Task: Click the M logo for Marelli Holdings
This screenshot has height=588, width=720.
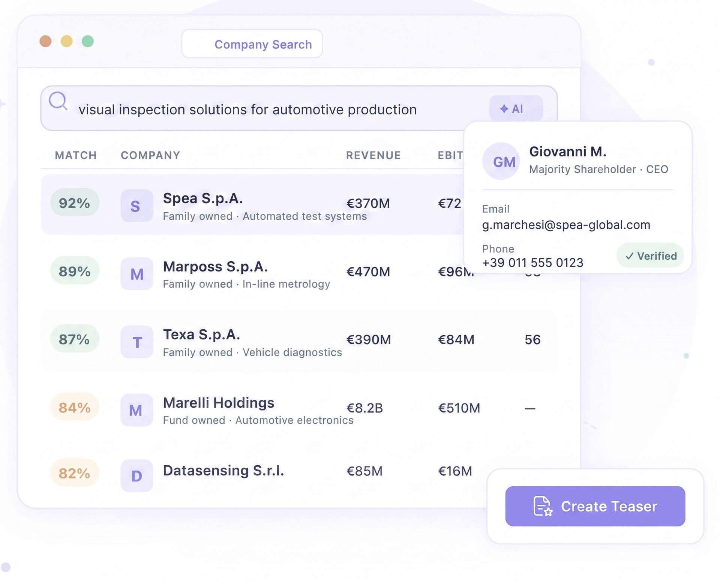Action: coord(136,410)
